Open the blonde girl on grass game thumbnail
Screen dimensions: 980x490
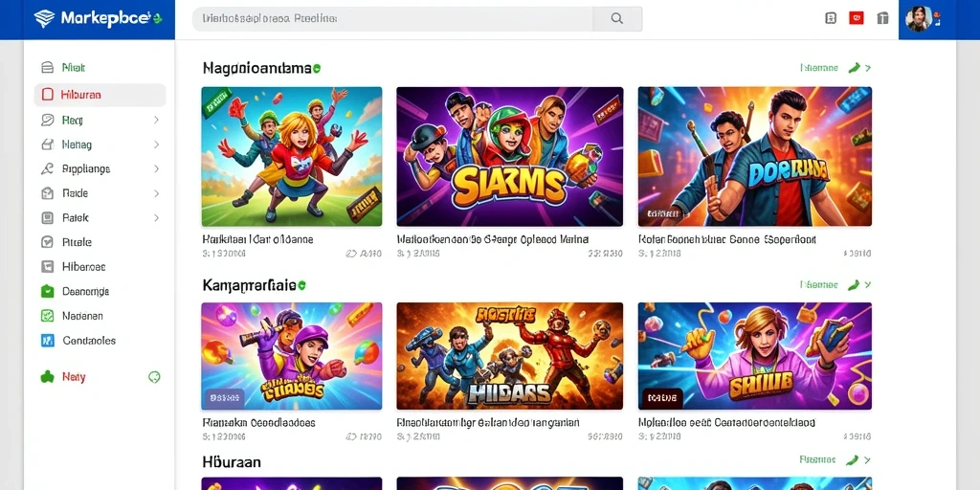click(292, 156)
